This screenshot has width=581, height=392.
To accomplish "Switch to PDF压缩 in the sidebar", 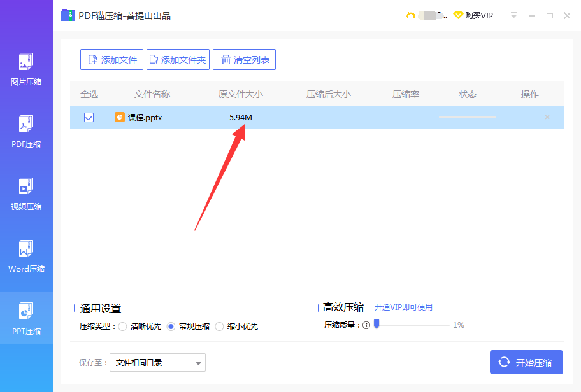I will [x=26, y=131].
